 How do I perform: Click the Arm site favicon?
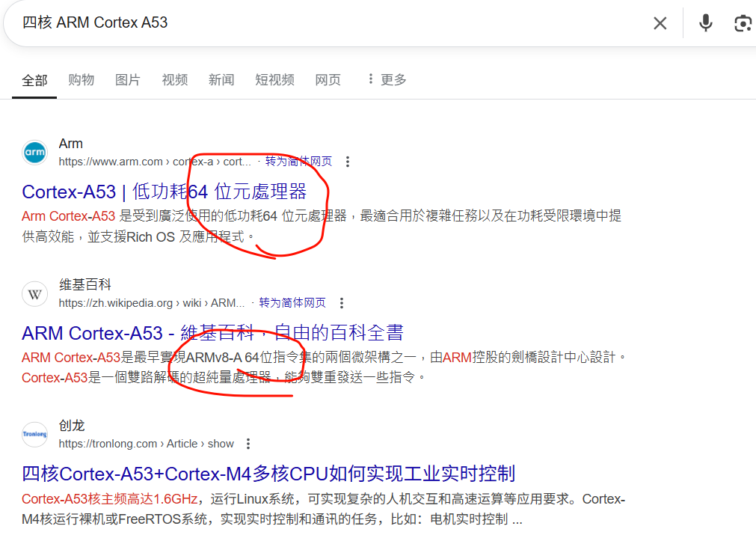34,153
